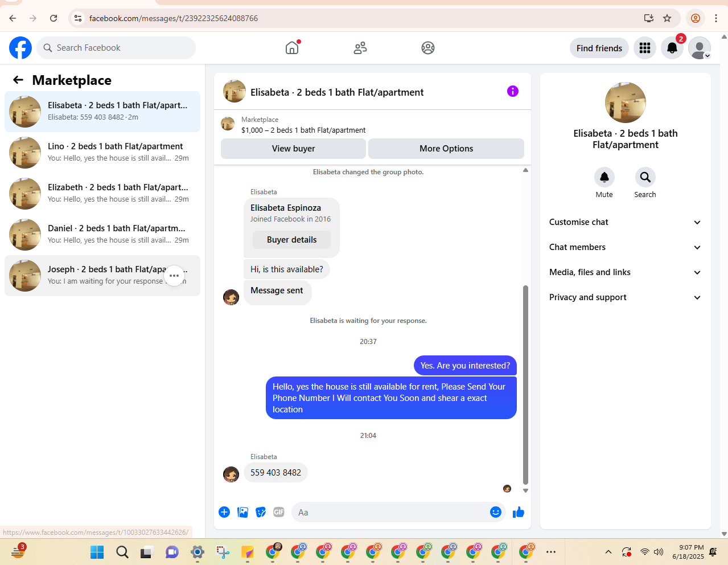Click the 'Hi, is this available?' message
This screenshot has height=565, width=728.
(x=287, y=269)
